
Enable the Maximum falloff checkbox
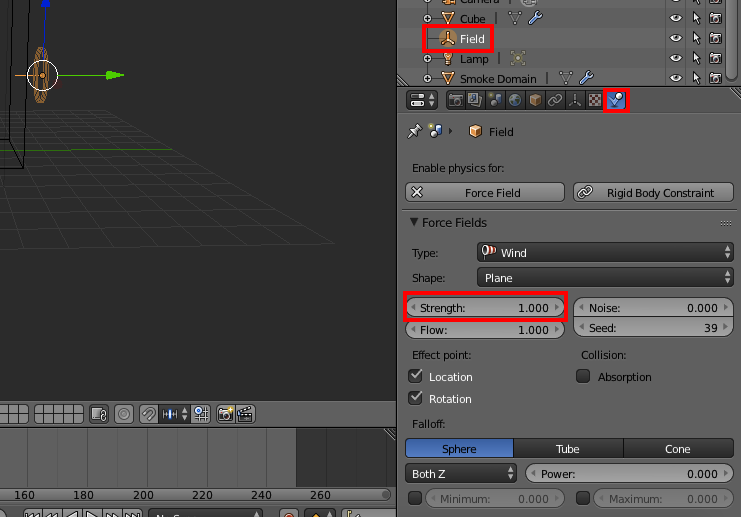click(583, 498)
